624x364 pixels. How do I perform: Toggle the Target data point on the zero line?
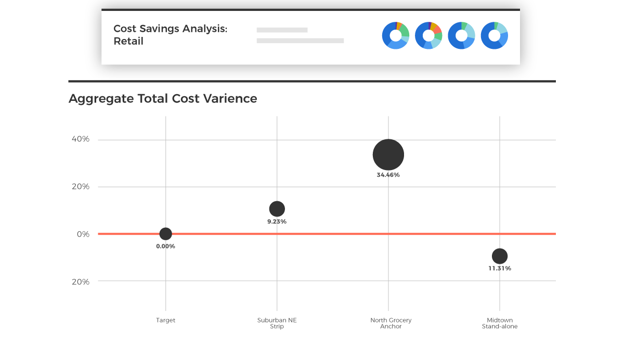pos(165,233)
